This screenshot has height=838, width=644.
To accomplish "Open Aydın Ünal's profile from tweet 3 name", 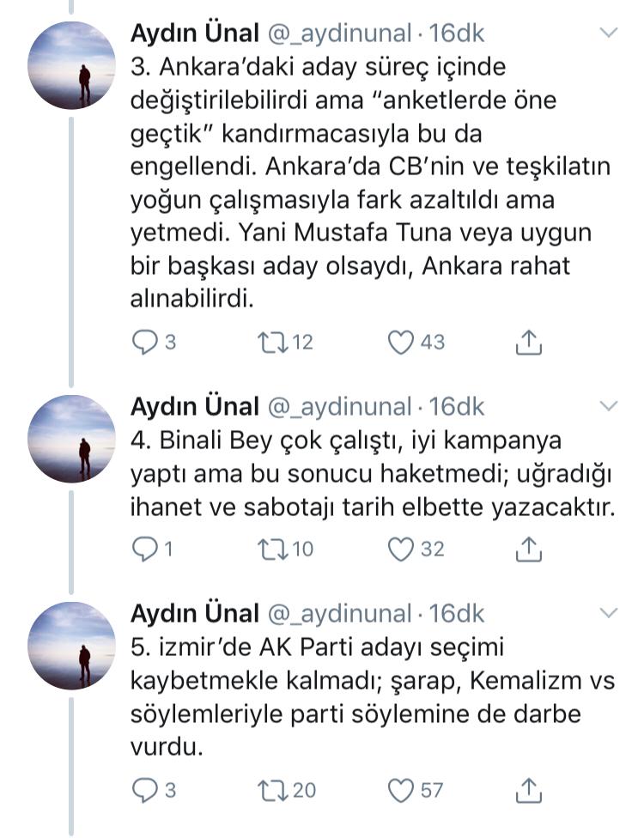I will point(194,34).
